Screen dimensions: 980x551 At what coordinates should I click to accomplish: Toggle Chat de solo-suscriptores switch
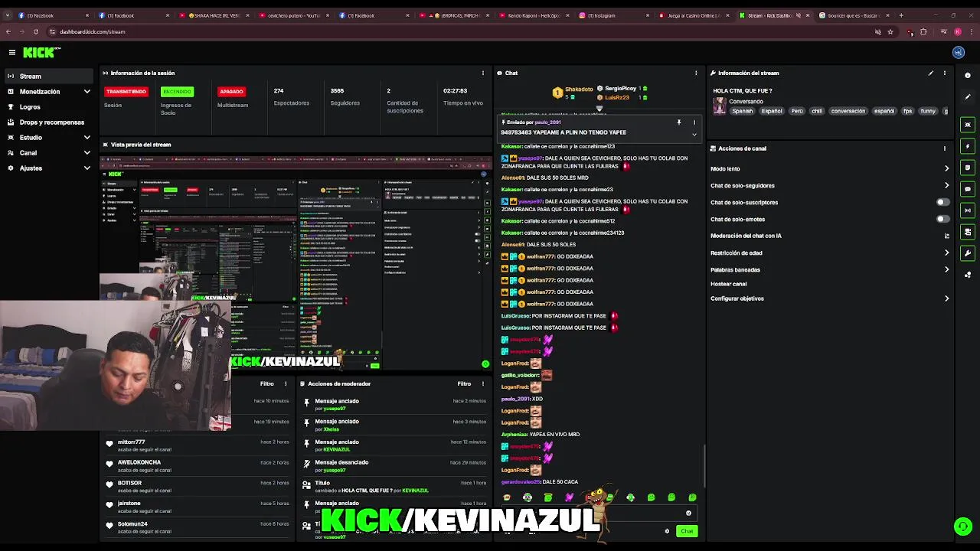[x=943, y=203]
